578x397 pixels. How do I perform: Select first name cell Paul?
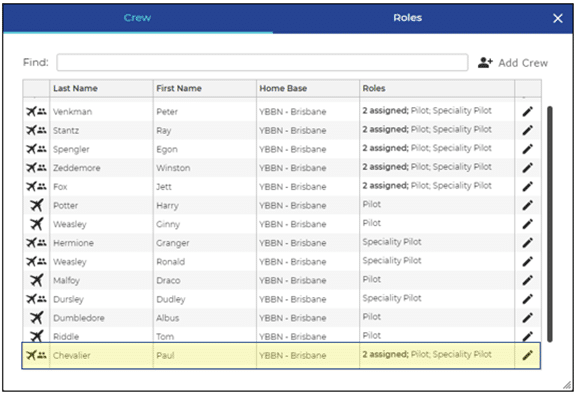tap(205, 355)
